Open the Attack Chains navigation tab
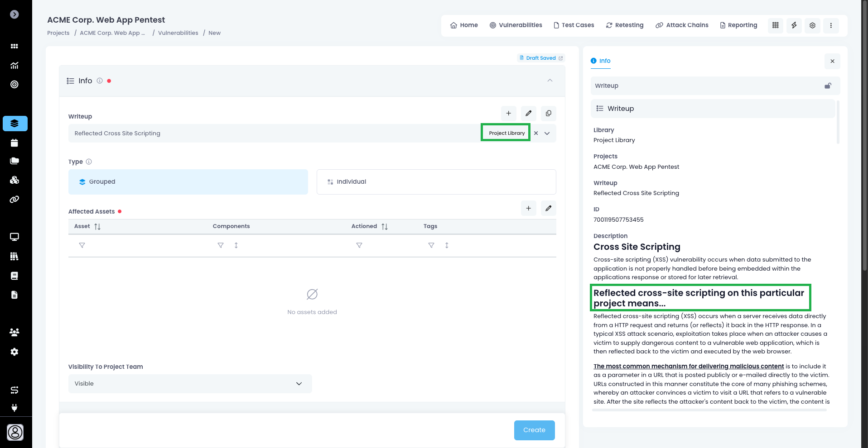This screenshot has height=448, width=868. pos(682,25)
